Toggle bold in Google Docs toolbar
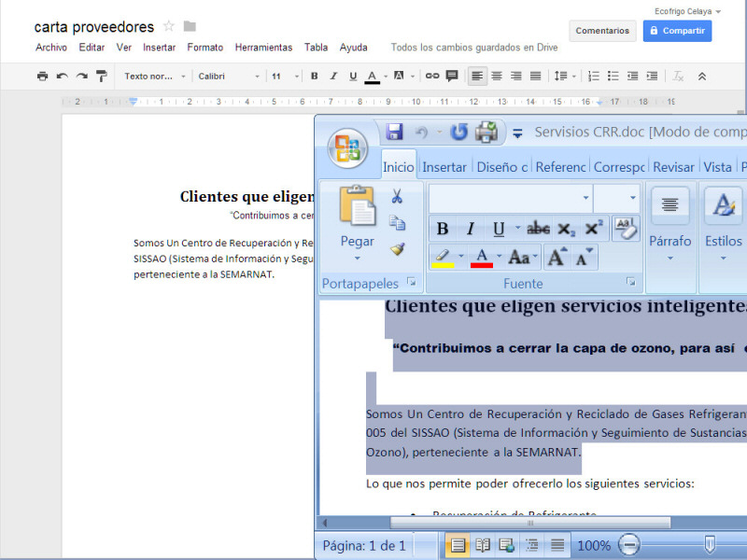Screen dimensions: 747x560 (314, 77)
